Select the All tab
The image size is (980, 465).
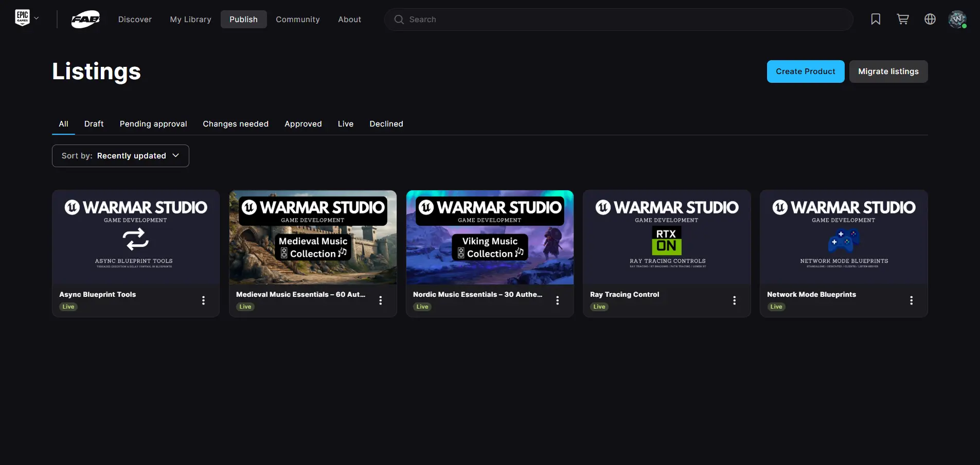pos(63,124)
